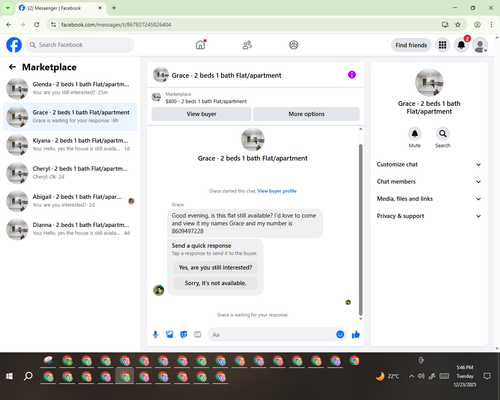Click the chat vertical scrollbar
Image resolution: width=500 pixels, height=400 pixels.
pos(360,229)
